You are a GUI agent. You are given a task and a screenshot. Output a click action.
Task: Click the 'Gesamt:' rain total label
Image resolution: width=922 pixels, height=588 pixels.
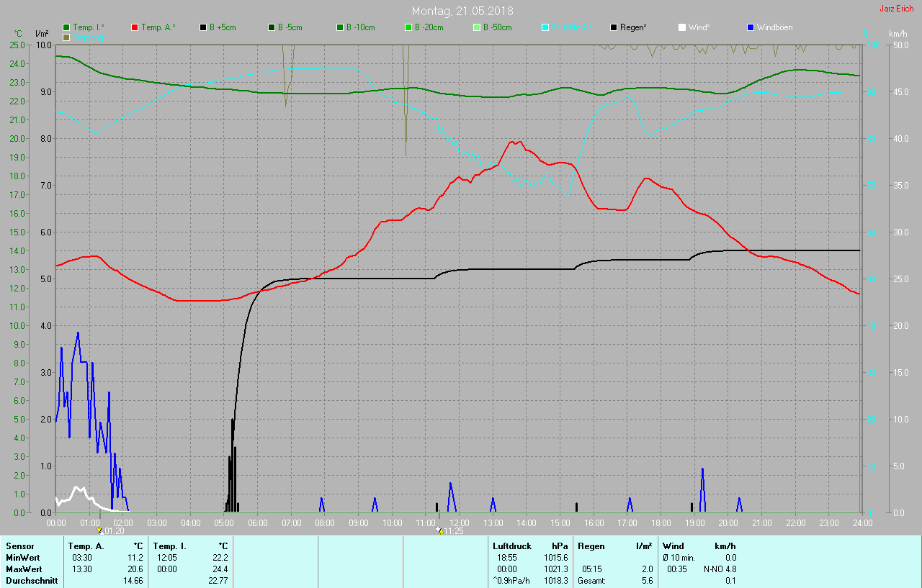(592, 581)
